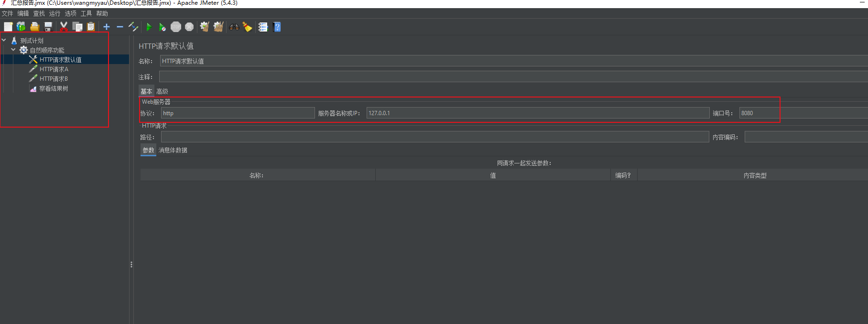Click the 内容编码 input field
Image resolution: width=868 pixels, height=324 pixels.
806,137
